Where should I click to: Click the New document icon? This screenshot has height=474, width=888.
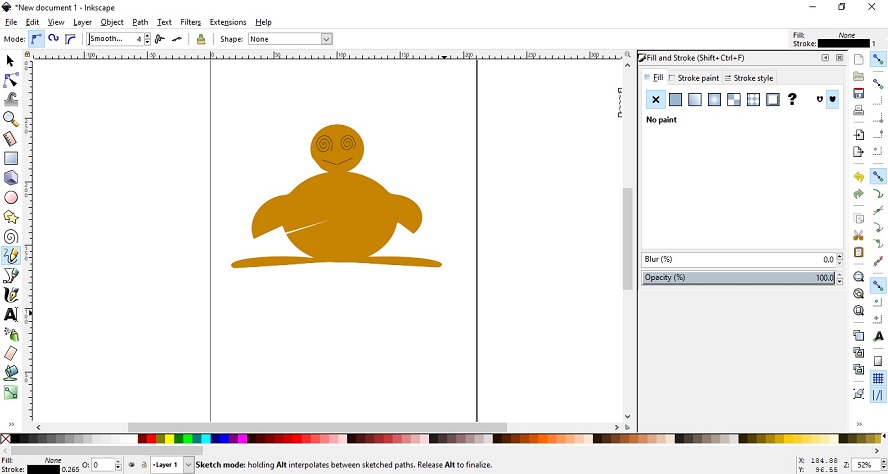click(859, 59)
